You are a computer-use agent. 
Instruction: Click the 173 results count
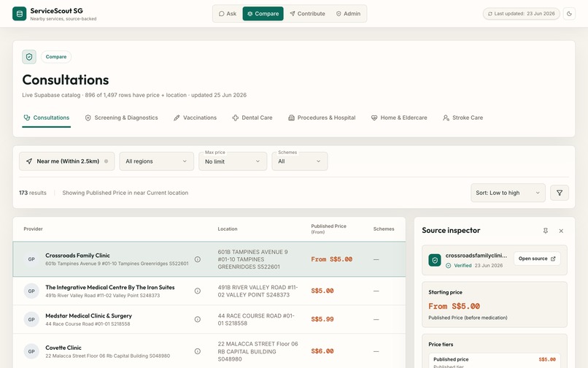click(x=33, y=193)
